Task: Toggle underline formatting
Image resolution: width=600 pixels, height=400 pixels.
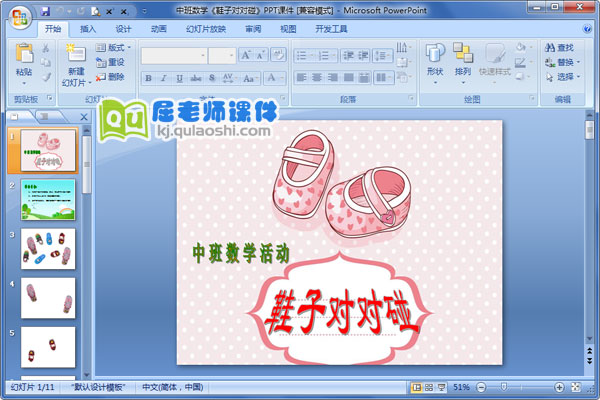Action: [x=179, y=78]
